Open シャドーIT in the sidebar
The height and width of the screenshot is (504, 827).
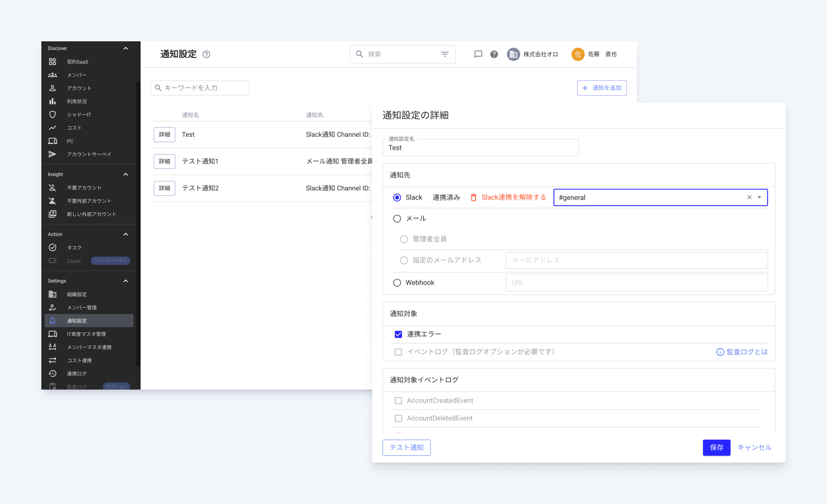79,114
